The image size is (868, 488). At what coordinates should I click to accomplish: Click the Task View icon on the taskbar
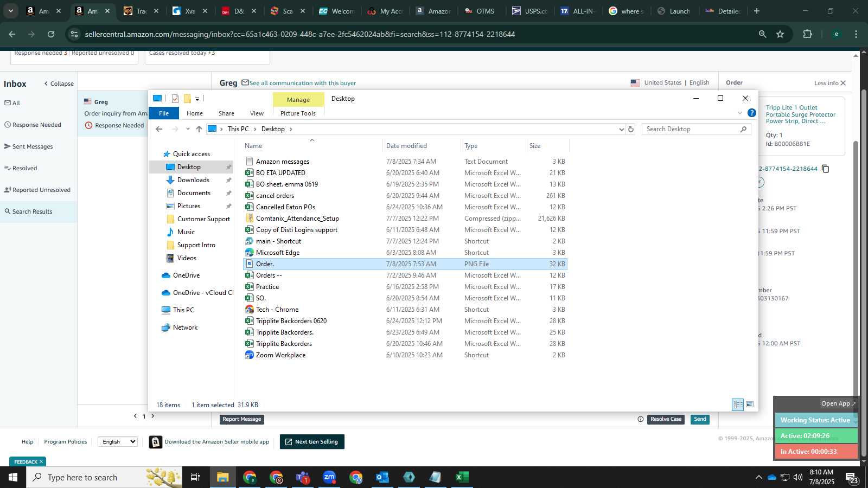pos(195,477)
